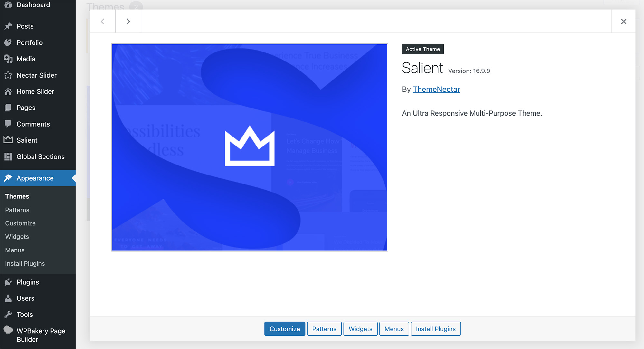
Task: Click the blue Customize button
Action: 284,329
